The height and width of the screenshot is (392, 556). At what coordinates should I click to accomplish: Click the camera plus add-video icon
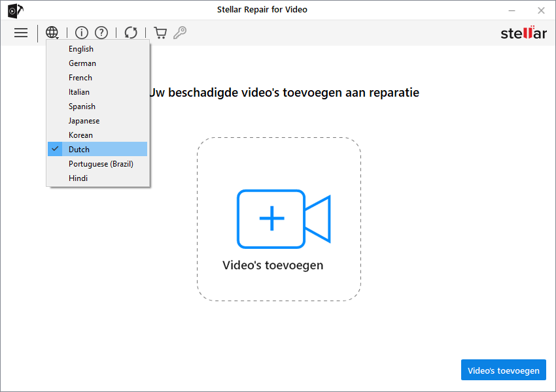284,219
